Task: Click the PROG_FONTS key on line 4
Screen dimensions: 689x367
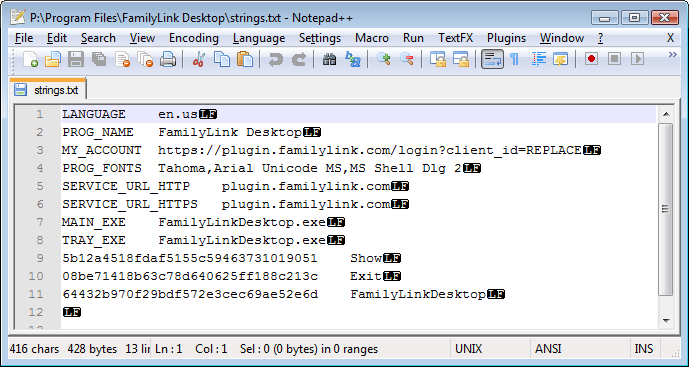Action: [x=102, y=168]
